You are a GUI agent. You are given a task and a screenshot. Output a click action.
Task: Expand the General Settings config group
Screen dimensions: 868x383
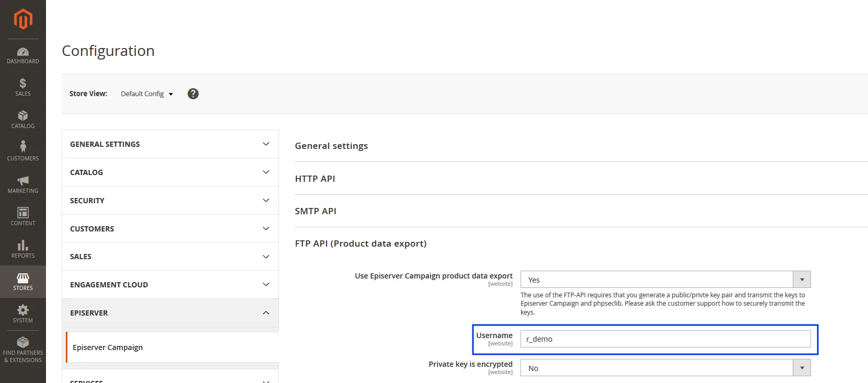tap(170, 144)
